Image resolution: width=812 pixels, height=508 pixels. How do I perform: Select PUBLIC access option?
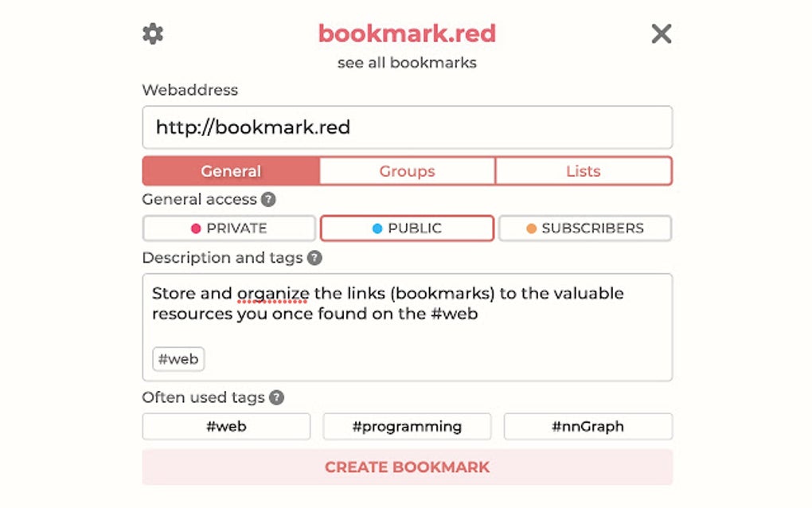pos(407,229)
